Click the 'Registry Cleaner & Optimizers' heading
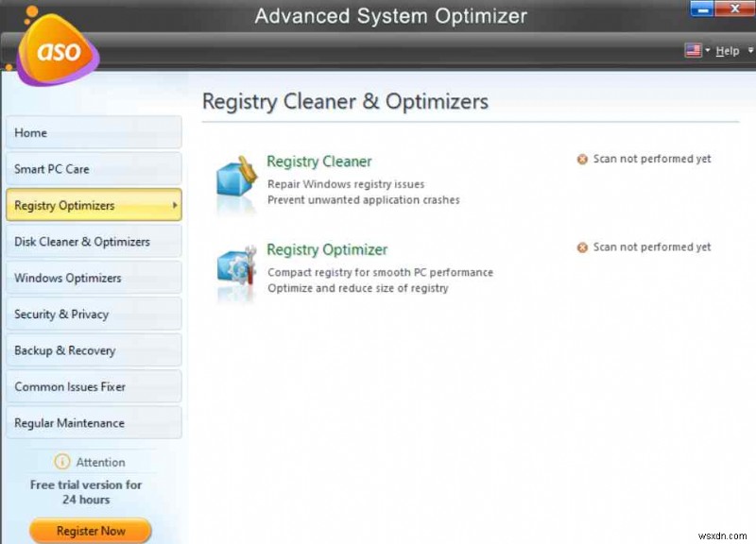The width and height of the screenshot is (756, 544). click(x=345, y=102)
